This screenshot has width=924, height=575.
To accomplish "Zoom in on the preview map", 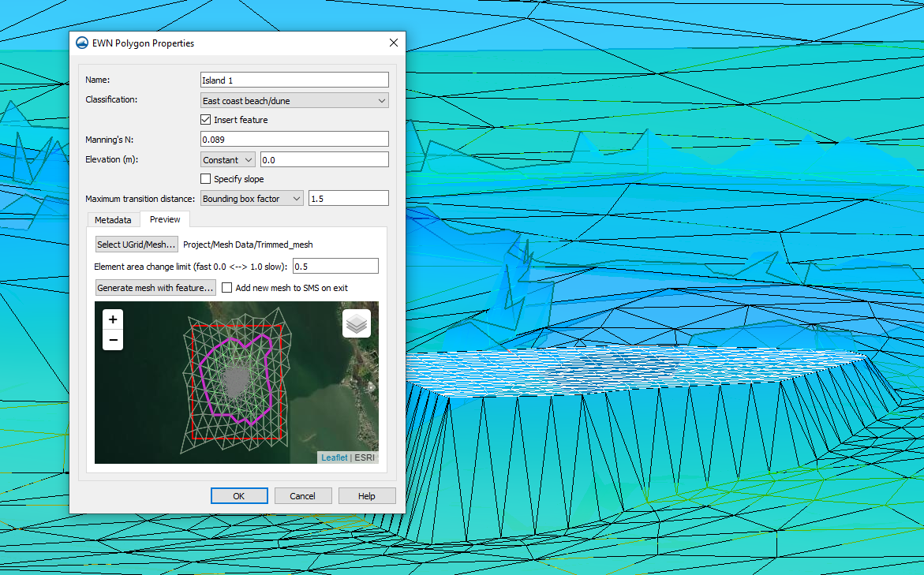I will click(x=113, y=319).
